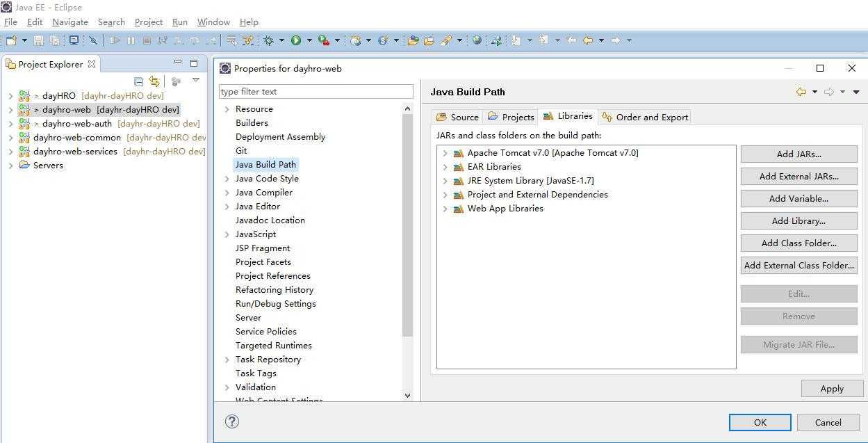Expand the dayHRO project in explorer

tap(10, 96)
